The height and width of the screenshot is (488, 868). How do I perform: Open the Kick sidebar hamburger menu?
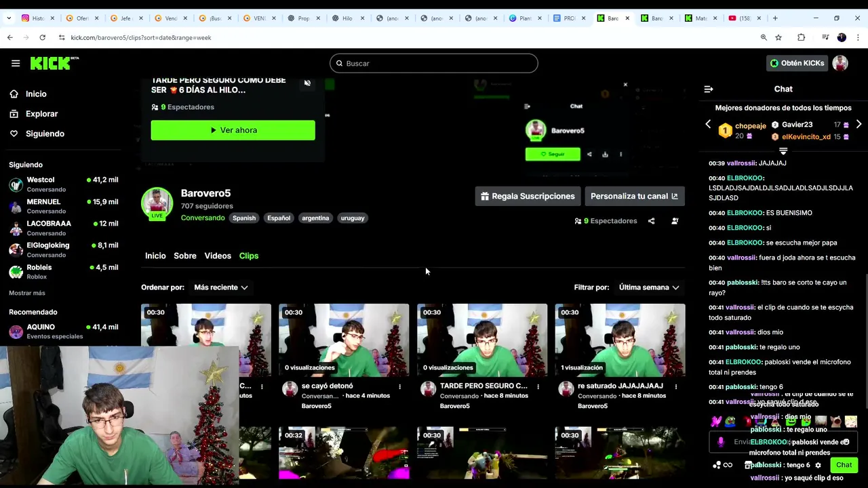click(x=16, y=63)
